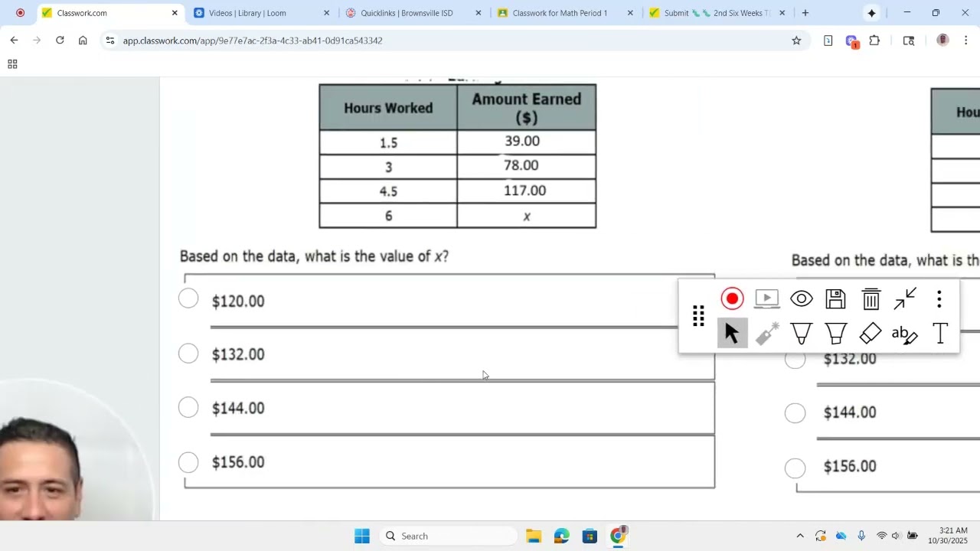This screenshot has height=551, width=980.
Task: Close the Videos | Library | Loom tab
Action: coord(327,13)
